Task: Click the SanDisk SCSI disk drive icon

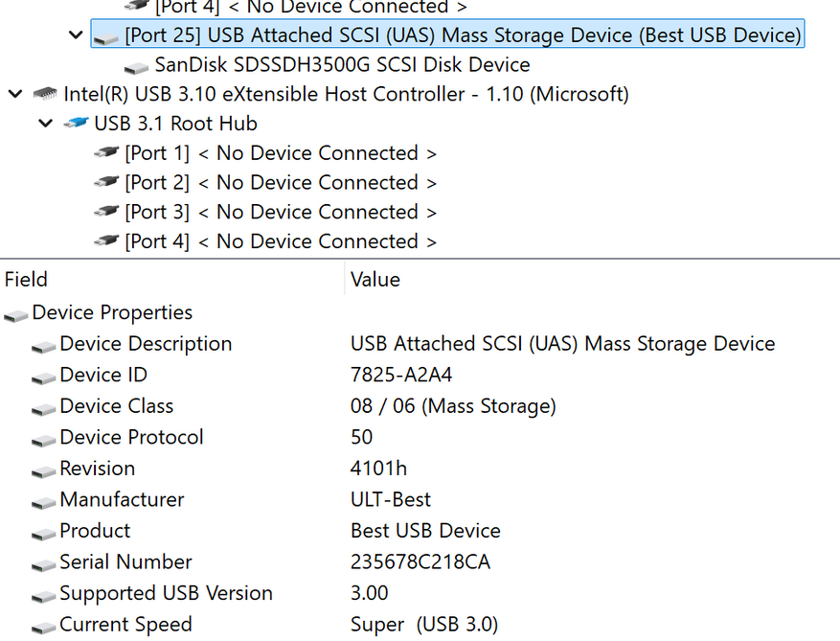Action: [x=138, y=66]
